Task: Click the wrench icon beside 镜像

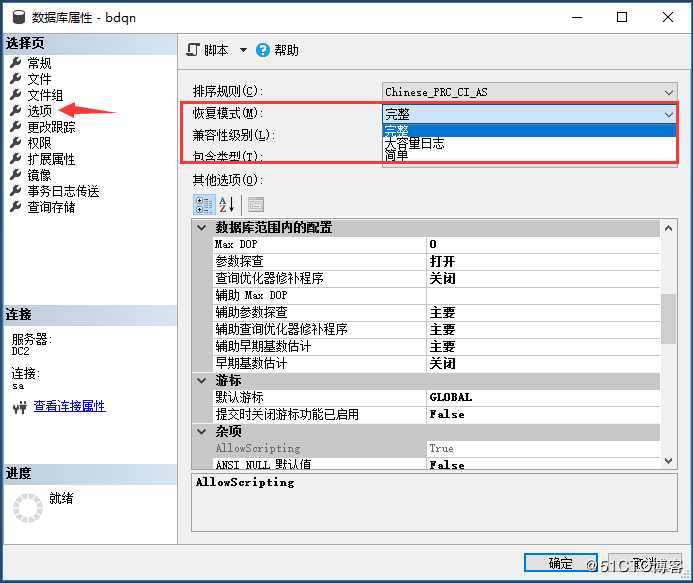Action: (x=15, y=175)
